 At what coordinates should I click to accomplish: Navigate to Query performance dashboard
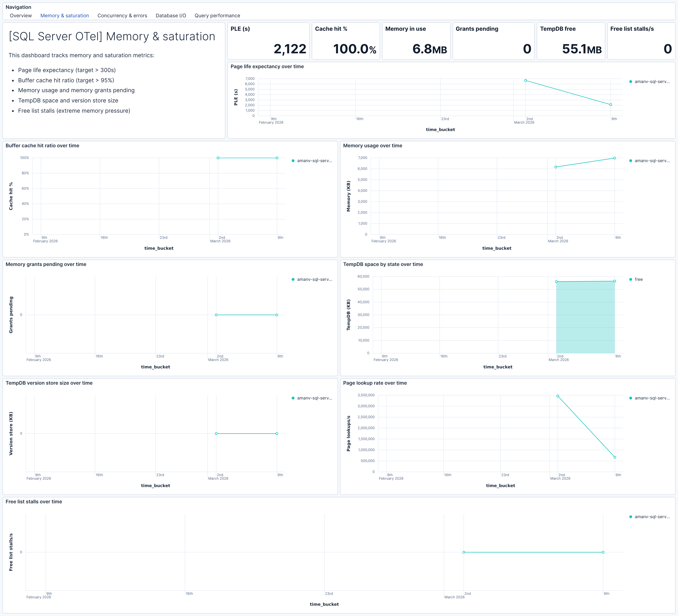tap(217, 16)
